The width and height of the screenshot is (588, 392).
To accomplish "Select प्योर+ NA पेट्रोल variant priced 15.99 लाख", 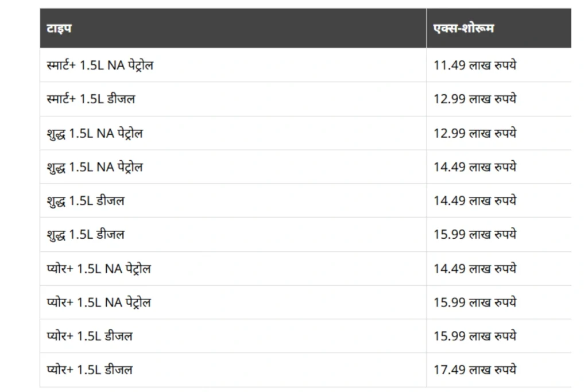I will coord(99,302).
